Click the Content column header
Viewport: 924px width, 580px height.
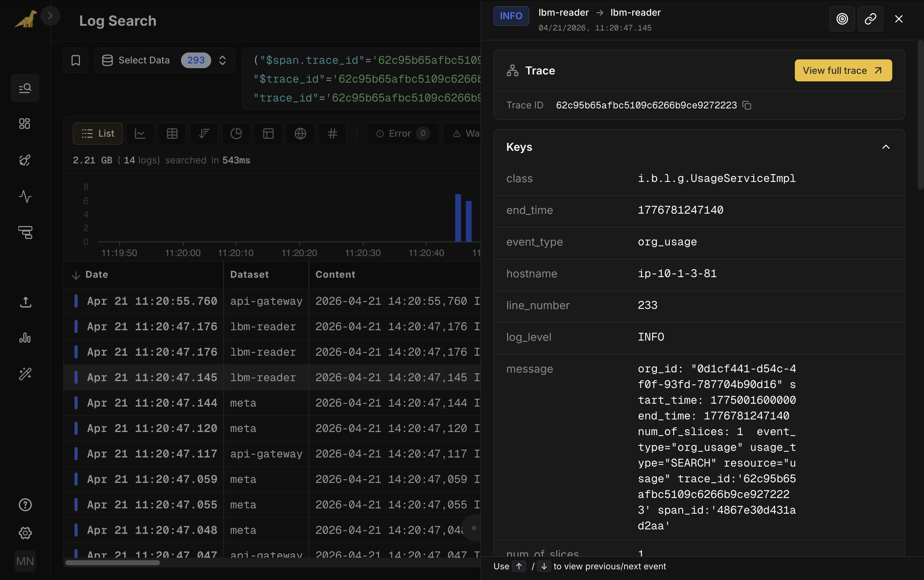(335, 274)
